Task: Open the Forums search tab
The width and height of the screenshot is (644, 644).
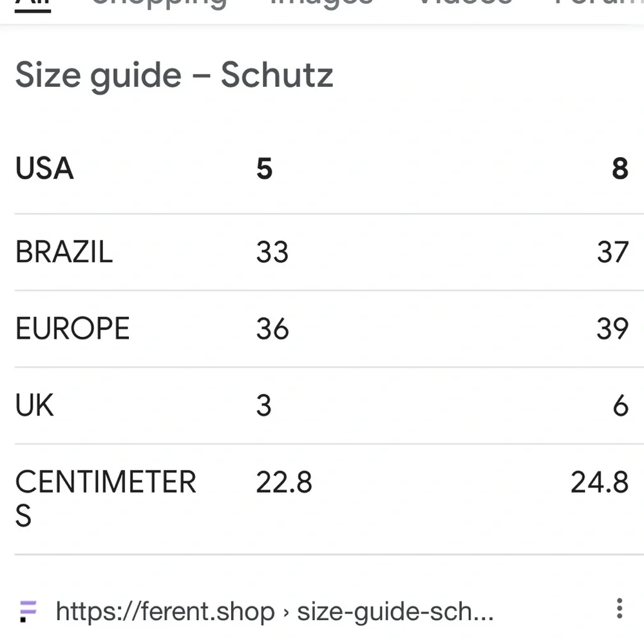Action: [599, 3]
